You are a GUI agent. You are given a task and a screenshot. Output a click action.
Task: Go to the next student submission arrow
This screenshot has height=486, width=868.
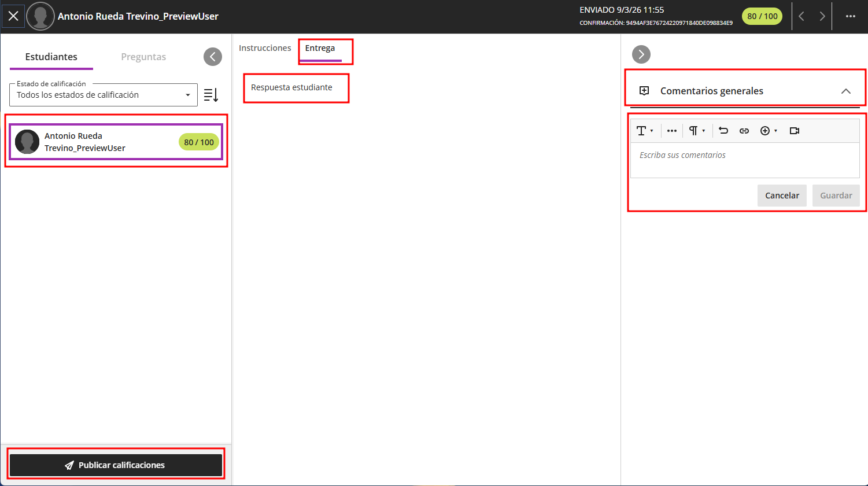coord(822,16)
